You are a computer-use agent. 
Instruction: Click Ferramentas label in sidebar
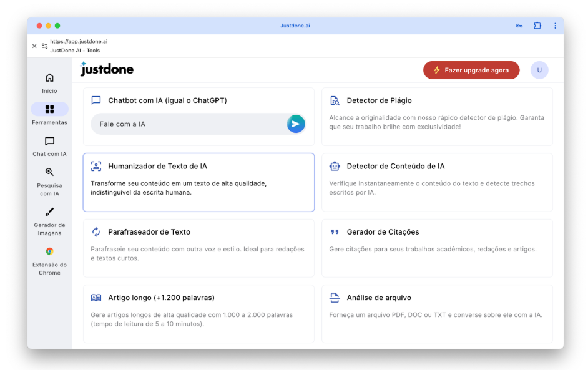[49, 122]
